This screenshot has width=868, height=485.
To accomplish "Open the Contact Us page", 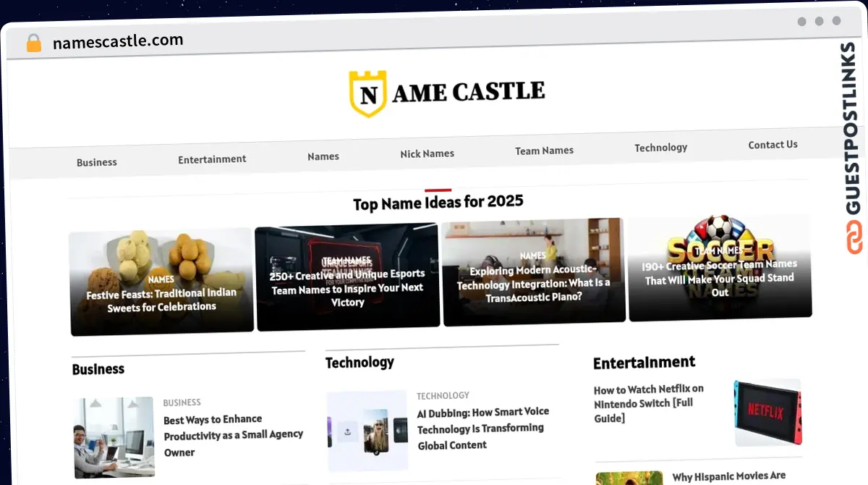I will pos(773,144).
